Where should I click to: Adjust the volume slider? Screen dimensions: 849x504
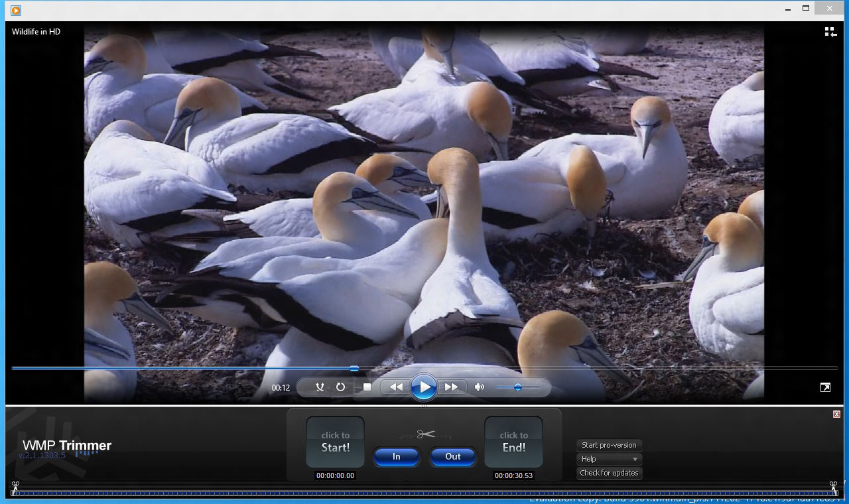(517, 387)
